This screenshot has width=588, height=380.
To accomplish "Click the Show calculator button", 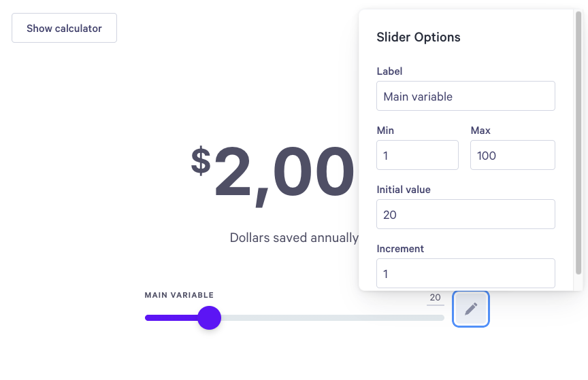I will [64, 28].
